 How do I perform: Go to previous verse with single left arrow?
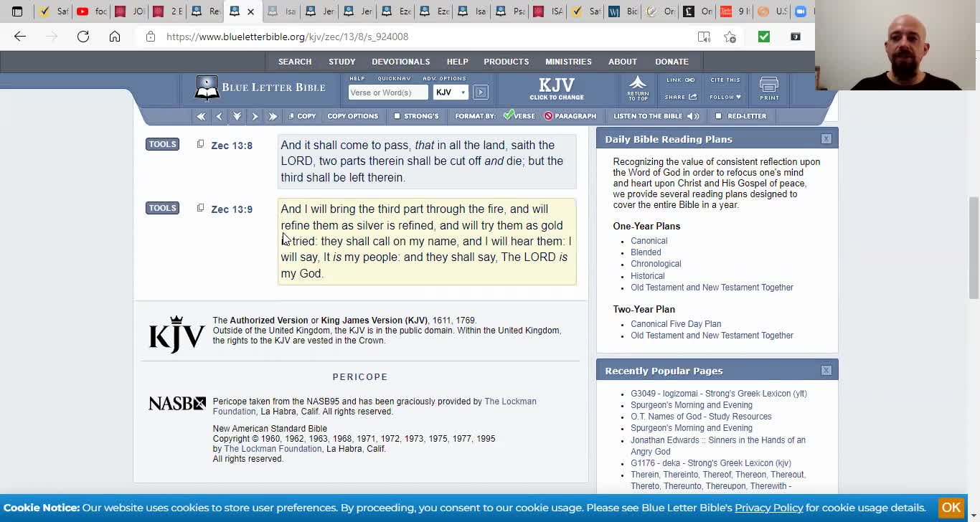(x=220, y=116)
